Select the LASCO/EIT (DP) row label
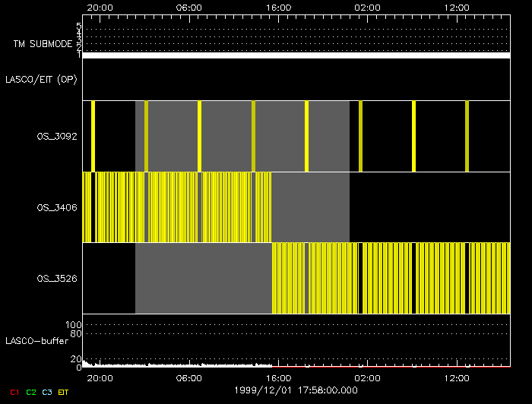This screenshot has height=404, width=532. [x=41, y=79]
